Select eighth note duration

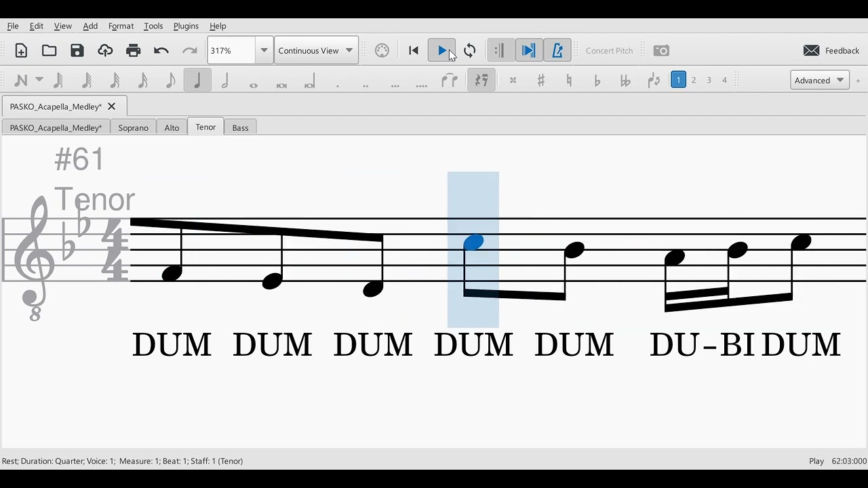(170, 81)
